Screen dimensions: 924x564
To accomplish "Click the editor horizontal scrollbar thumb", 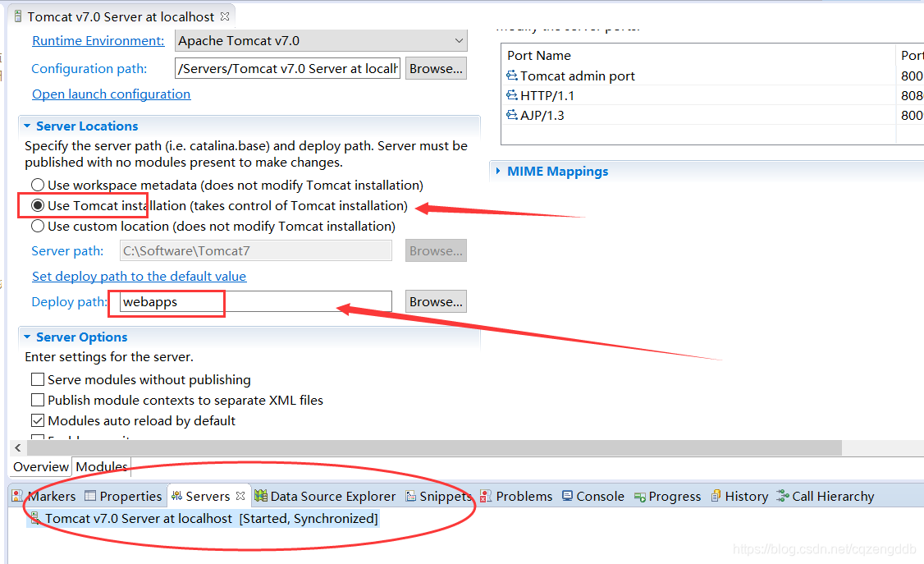I will (x=434, y=448).
